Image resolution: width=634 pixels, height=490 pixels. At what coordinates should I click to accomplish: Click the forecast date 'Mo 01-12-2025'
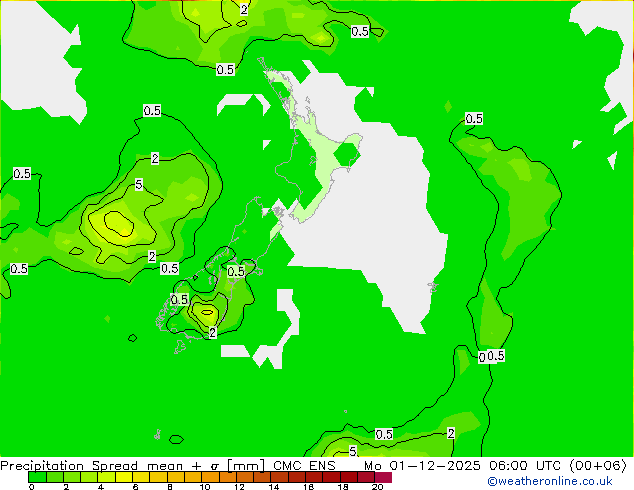(x=422, y=465)
